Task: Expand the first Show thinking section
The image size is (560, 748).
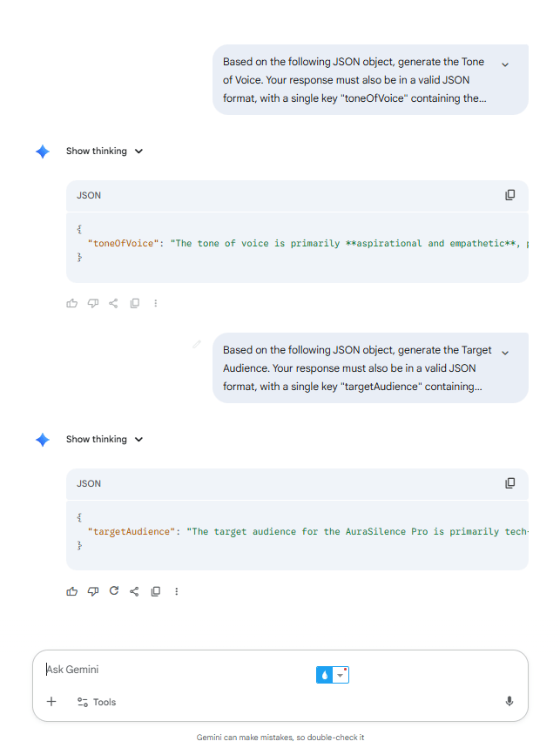Action: pos(105,152)
